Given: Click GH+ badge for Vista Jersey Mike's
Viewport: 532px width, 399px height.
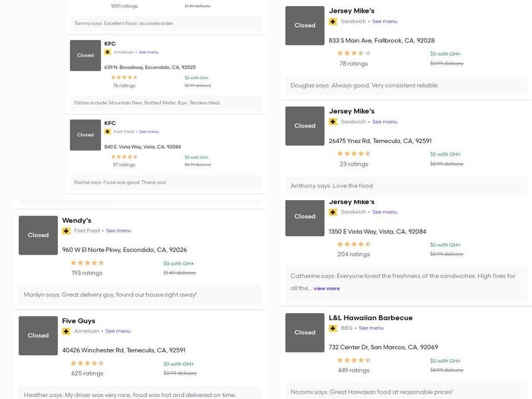Looking at the screenshot, I should click(x=333, y=212).
